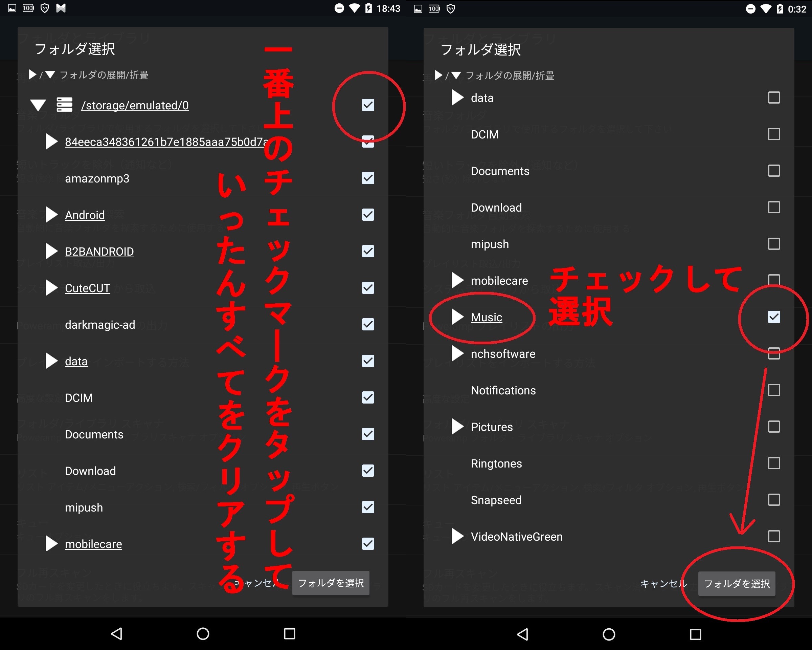Tap the right Android back navigation icon

pyautogui.click(x=522, y=634)
